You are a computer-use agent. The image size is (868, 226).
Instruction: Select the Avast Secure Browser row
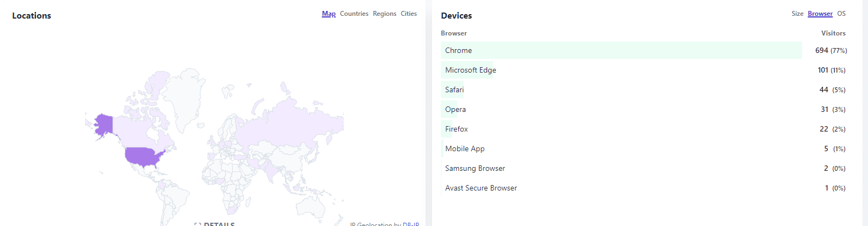[644, 188]
